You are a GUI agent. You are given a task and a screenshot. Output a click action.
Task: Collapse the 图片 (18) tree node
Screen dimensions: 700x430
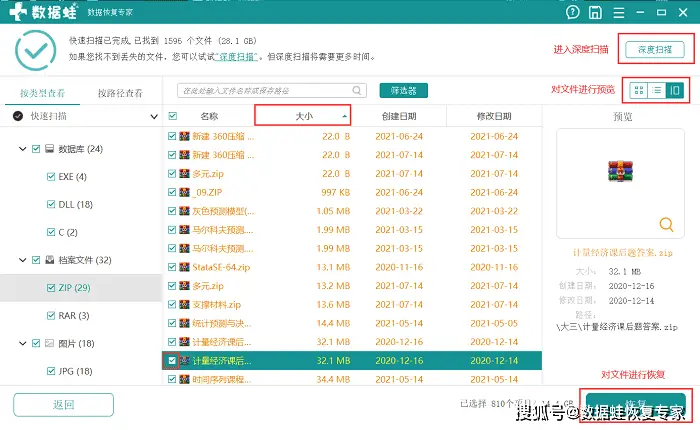pos(22,343)
